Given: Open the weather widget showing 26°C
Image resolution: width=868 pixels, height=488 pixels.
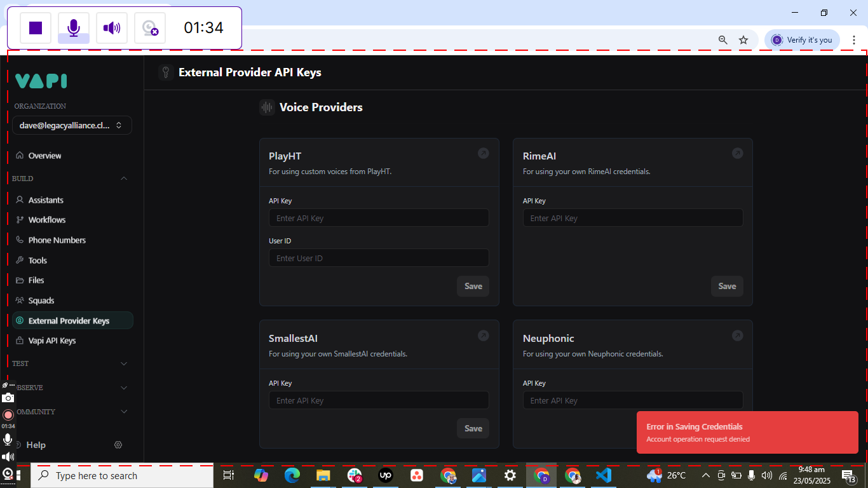Looking at the screenshot, I should [667, 475].
